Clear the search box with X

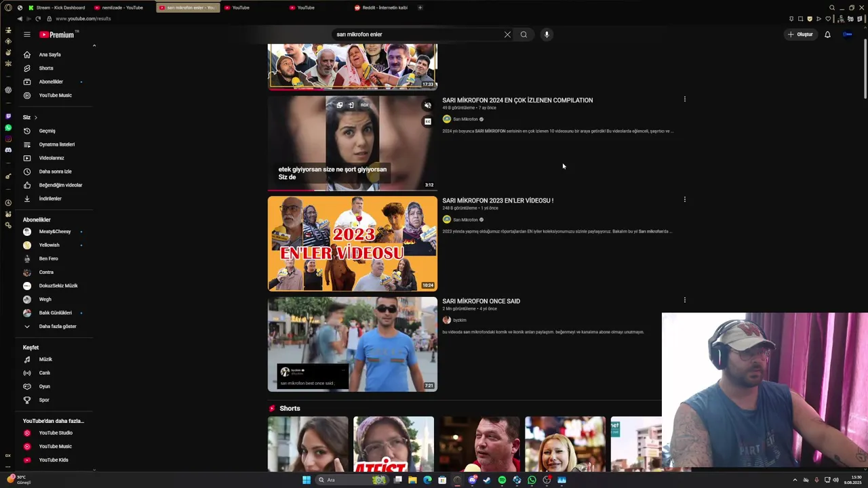[507, 35]
